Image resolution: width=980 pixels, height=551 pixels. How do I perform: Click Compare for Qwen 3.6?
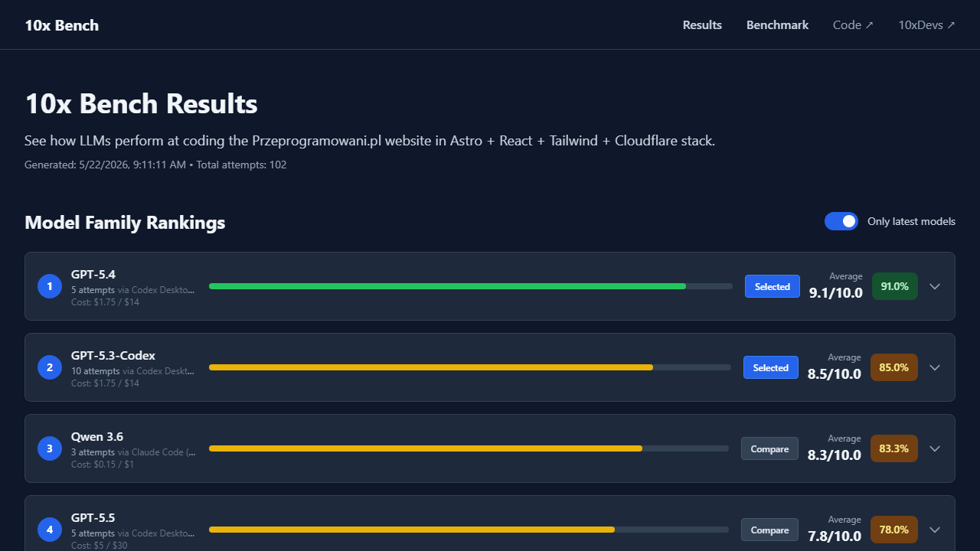click(769, 448)
